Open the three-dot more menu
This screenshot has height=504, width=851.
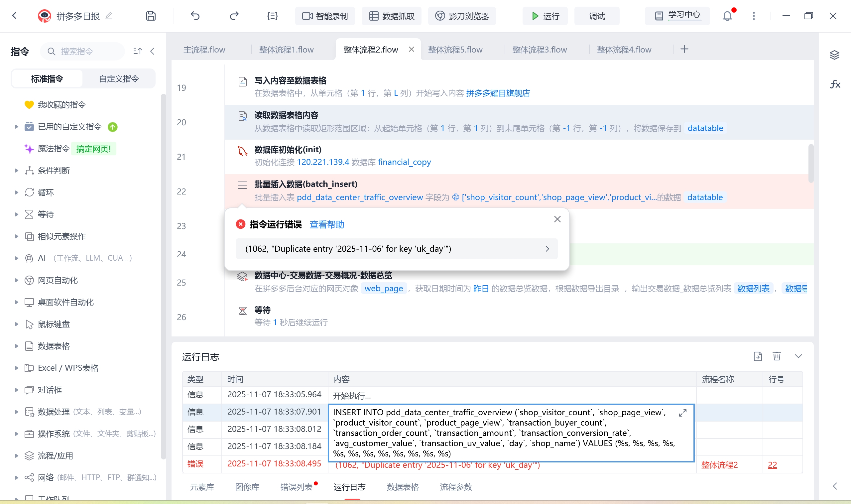click(754, 16)
